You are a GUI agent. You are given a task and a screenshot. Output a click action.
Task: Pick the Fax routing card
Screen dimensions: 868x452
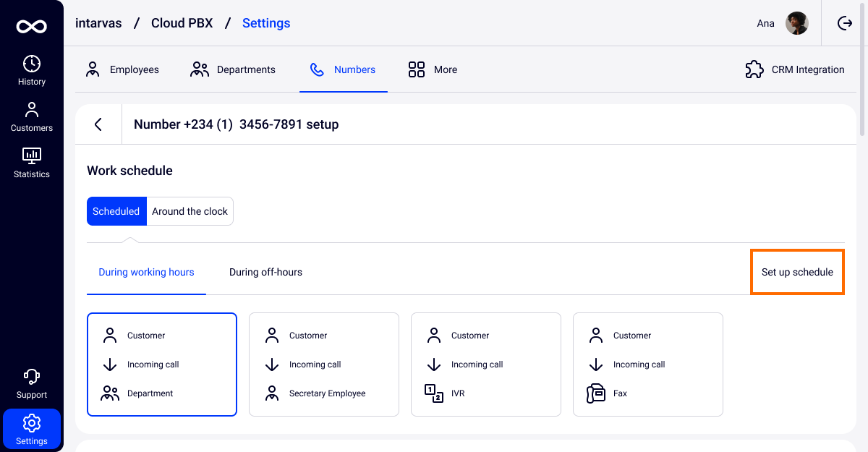(x=648, y=364)
